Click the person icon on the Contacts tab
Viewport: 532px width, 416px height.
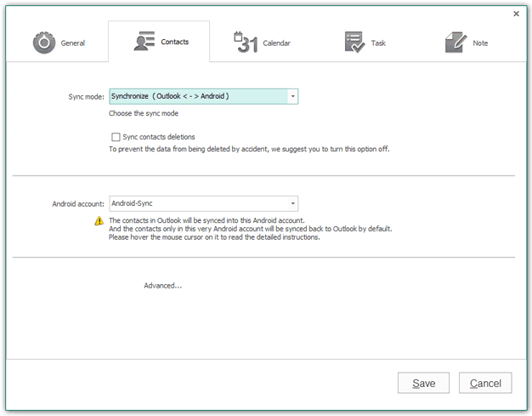coord(144,42)
